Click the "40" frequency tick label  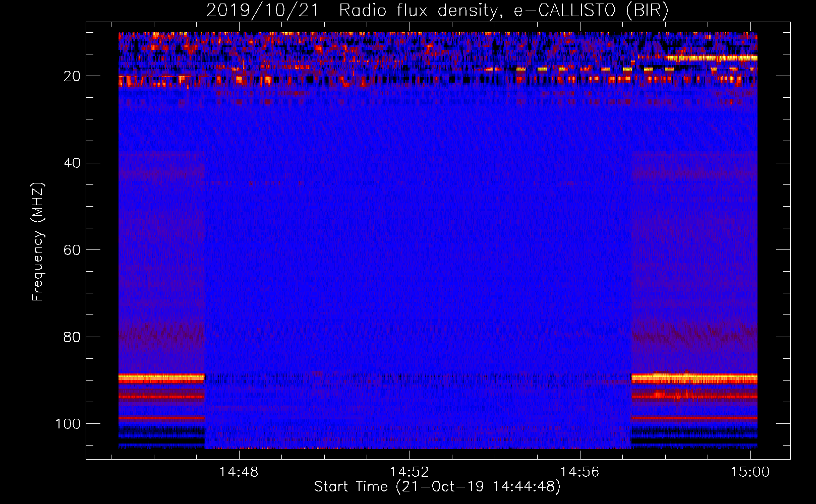[x=73, y=163]
